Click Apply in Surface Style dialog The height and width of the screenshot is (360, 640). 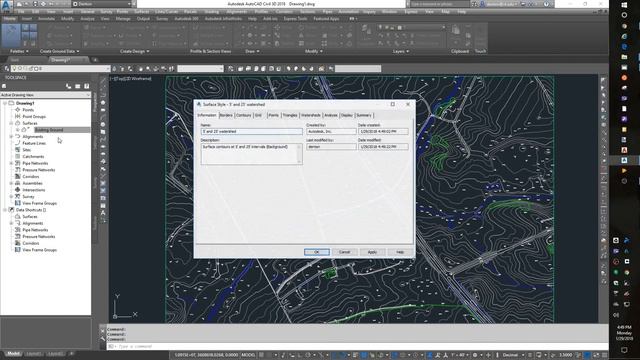pos(372,252)
